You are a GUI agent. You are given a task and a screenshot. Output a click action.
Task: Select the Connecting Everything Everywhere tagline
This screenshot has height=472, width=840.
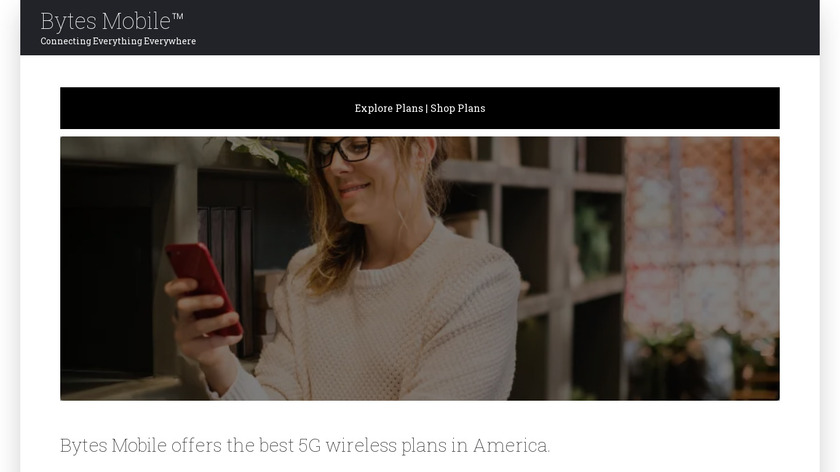pyautogui.click(x=118, y=41)
